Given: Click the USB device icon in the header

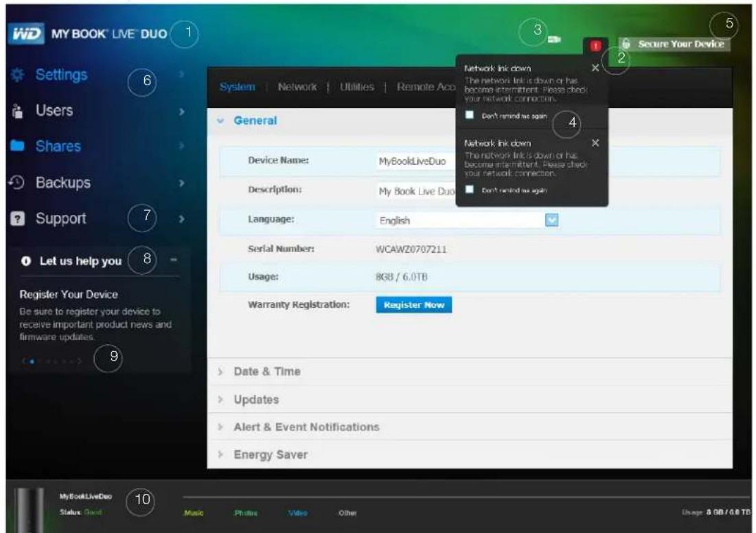Looking at the screenshot, I should [554, 39].
